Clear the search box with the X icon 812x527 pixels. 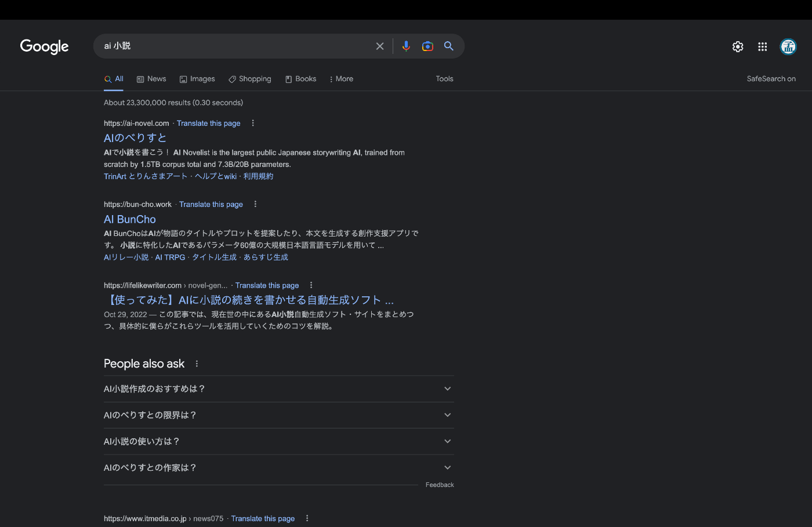click(x=380, y=46)
